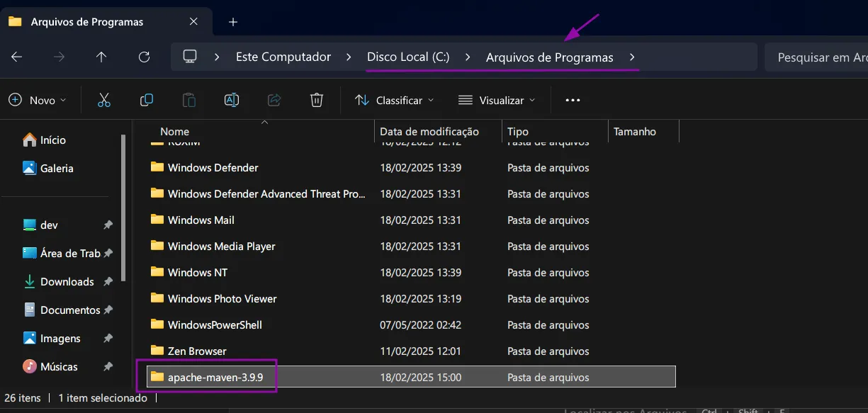Expand the Classificar sort dropdown
The height and width of the screenshot is (413, 868).
(x=395, y=101)
